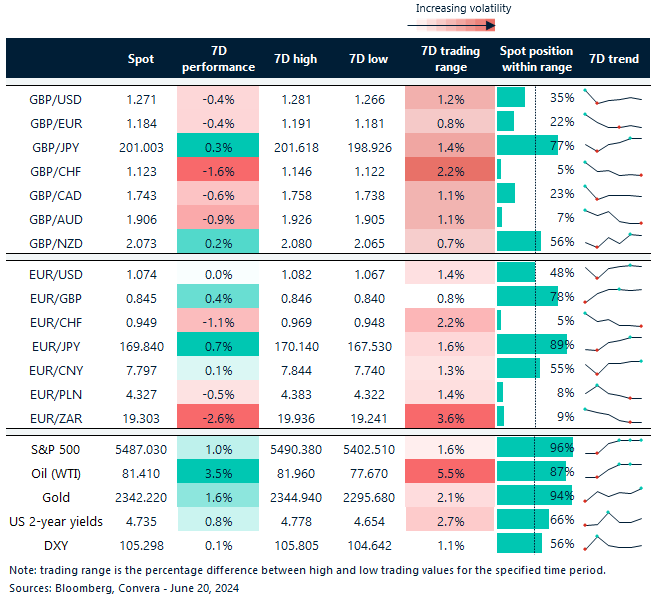Click the GBP/USD 7D trend sparkline

[x=613, y=97]
